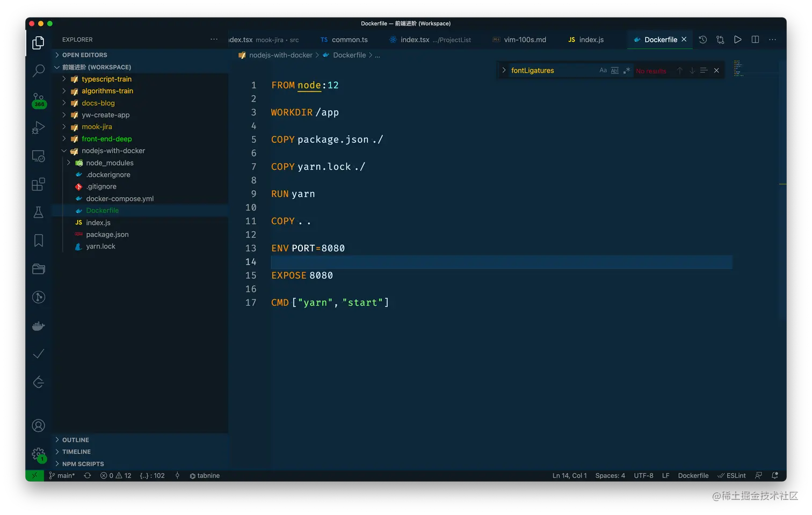Run the file with play icon
This screenshot has height=515, width=812.
coord(738,40)
